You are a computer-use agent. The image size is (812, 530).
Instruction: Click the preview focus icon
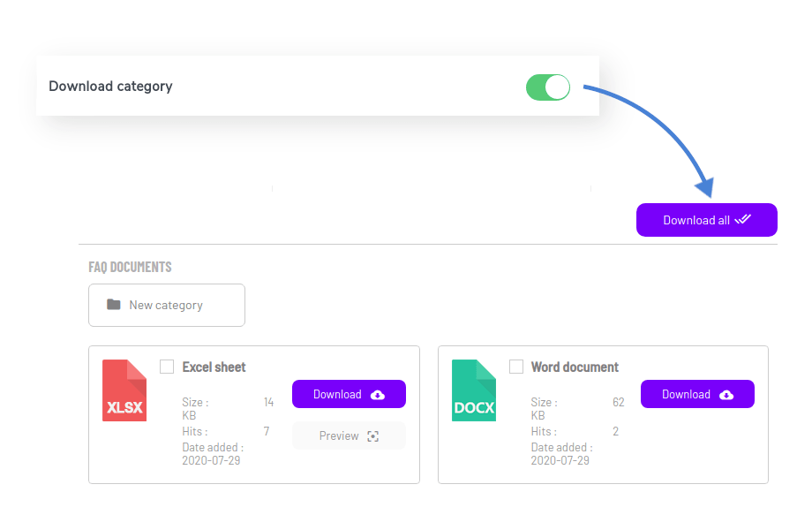tap(372, 436)
